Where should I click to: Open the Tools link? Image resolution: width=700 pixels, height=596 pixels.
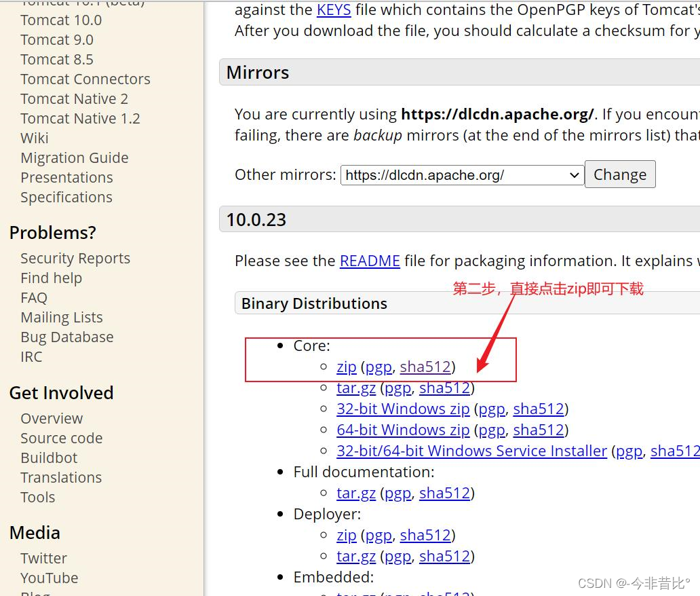[38, 498]
